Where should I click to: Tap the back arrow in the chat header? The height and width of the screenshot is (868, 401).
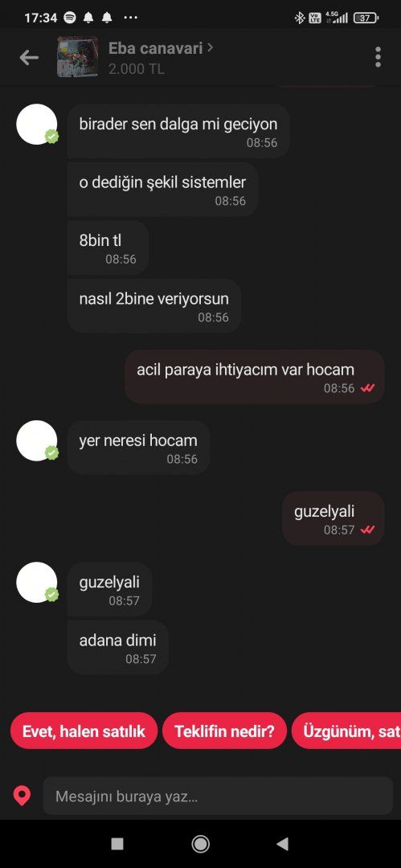pos(29,57)
